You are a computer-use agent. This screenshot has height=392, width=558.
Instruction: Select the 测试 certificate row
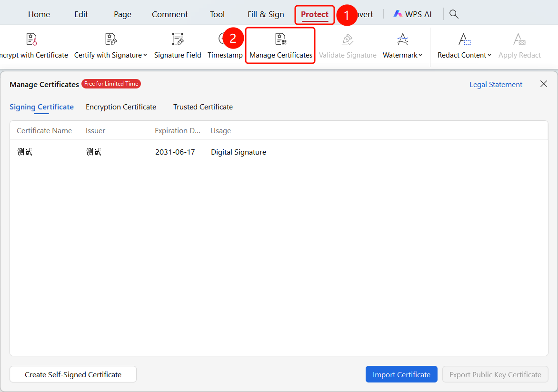click(279, 152)
